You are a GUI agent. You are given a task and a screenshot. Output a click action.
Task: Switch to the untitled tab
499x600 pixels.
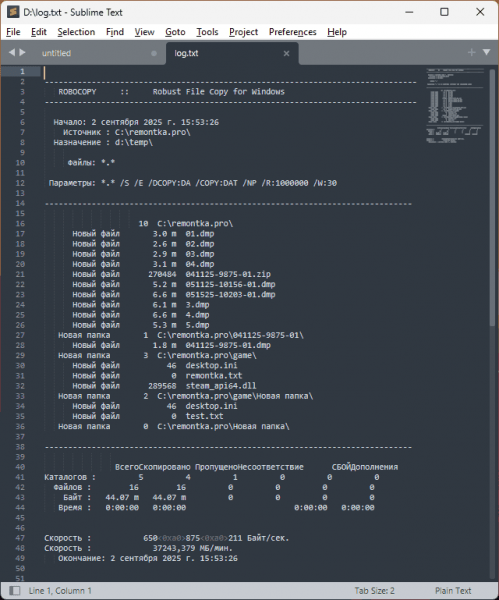(56, 53)
